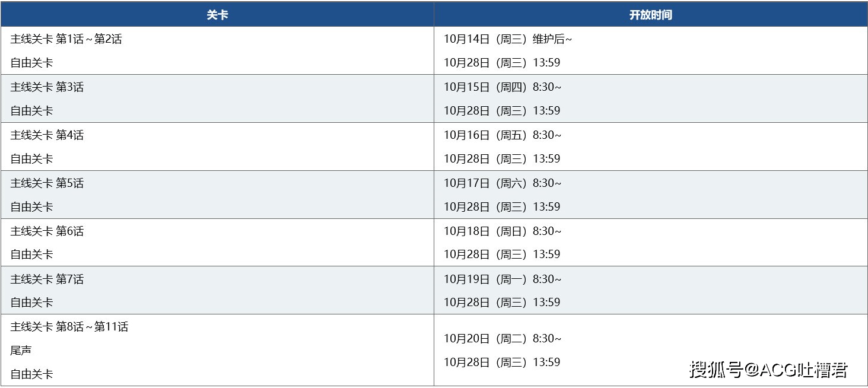Select the 主线关卡 第4话 entry
The width and height of the screenshot is (868, 388).
click(x=47, y=135)
